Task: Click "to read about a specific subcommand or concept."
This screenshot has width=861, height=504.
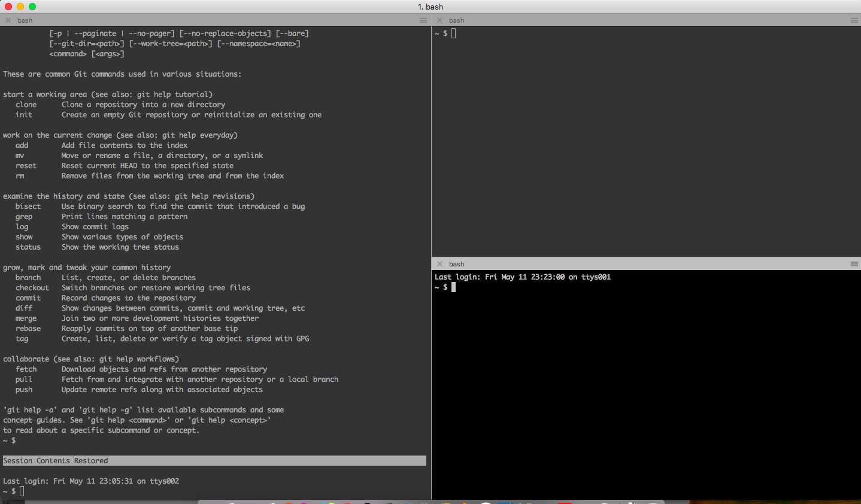Action: pos(101,430)
